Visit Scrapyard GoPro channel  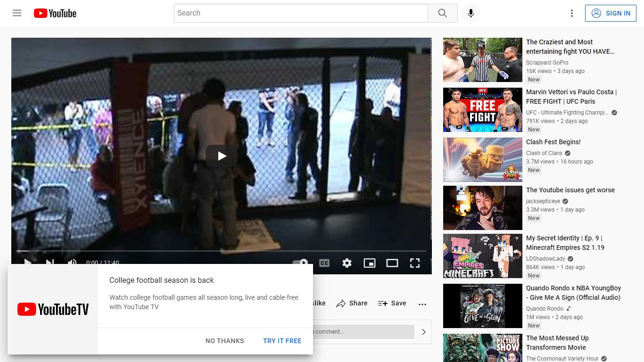coord(547,63)
